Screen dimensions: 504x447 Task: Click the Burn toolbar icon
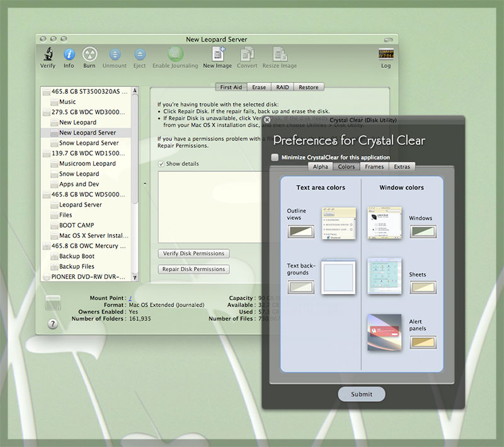[89, 54]
